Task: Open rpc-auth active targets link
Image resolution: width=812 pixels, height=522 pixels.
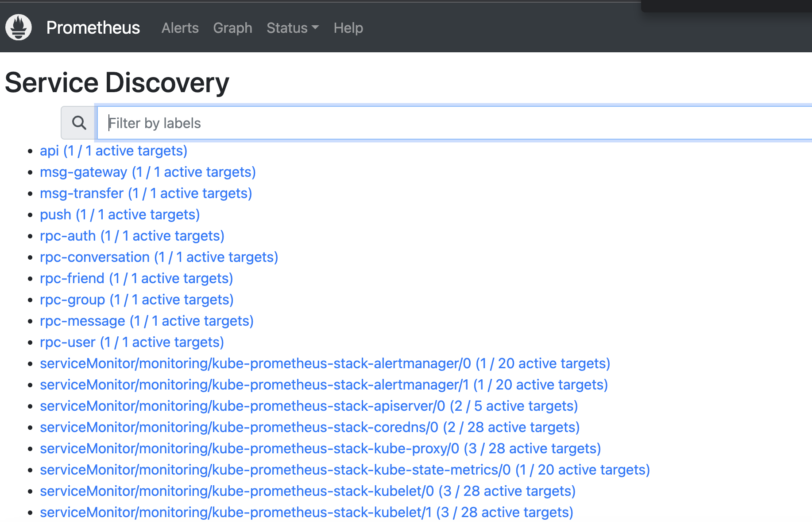Action: point(132,236)
